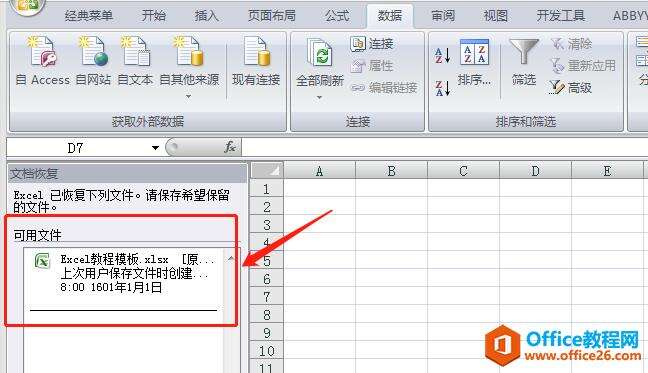Switch to the Home (开始) tab
Screen dimensions: 648x373
(153, 16)
